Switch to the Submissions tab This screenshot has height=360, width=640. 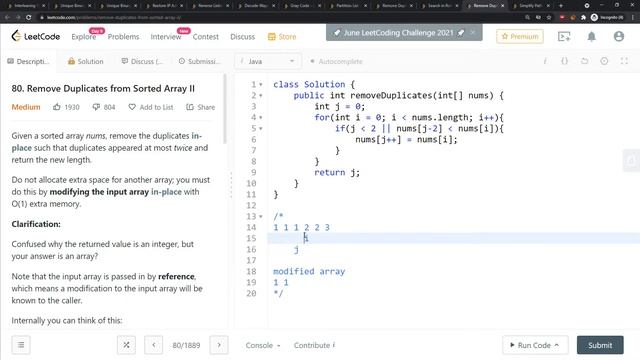pyautogui.click(x=199, y=61)
